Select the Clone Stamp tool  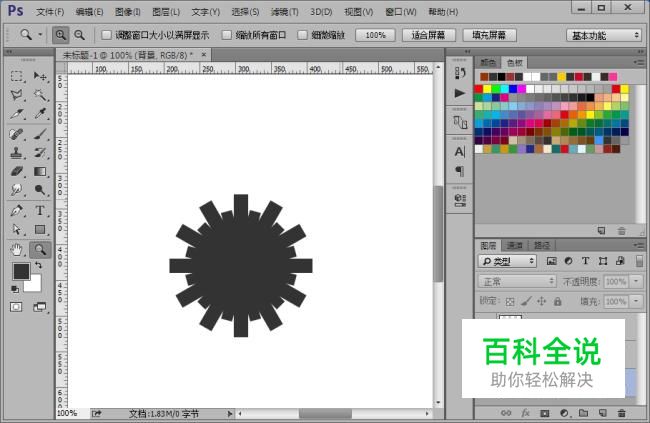point(17,153)
